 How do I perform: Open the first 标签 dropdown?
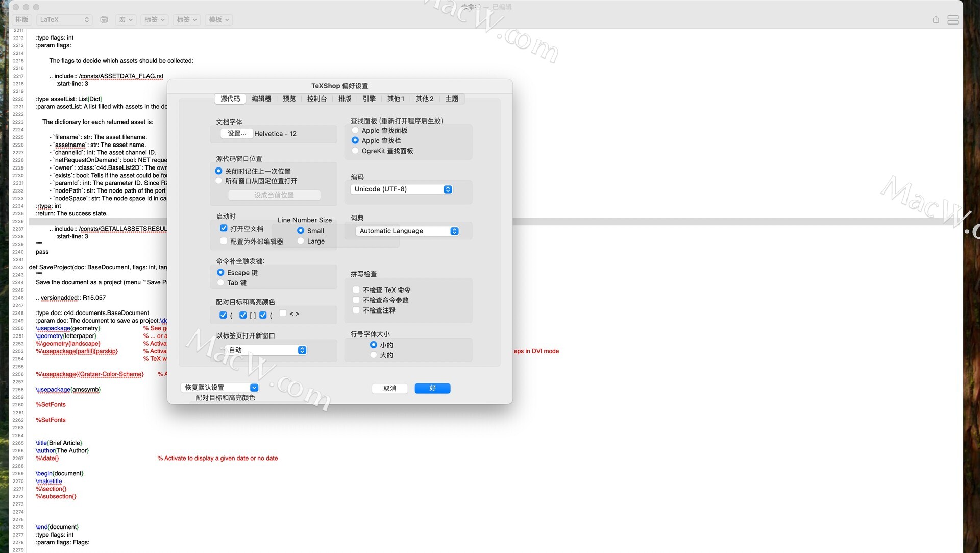(155, 20)
